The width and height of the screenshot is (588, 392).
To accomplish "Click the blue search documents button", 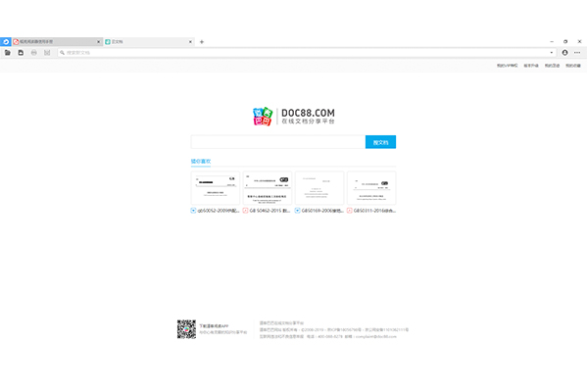I will (380, 142).
